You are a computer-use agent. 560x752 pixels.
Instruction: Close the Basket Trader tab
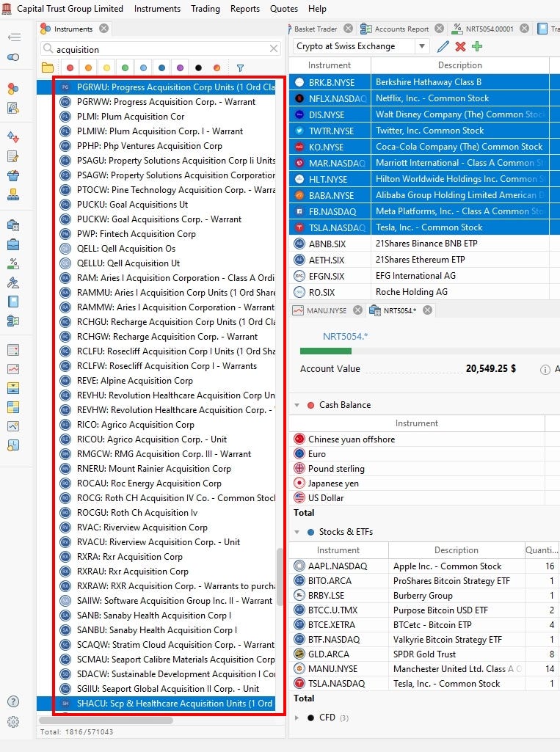349,29
